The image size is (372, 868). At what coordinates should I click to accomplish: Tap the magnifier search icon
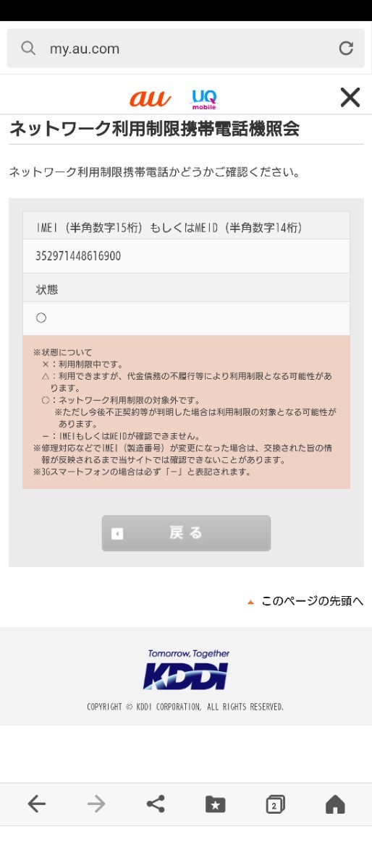pos(28,48)
